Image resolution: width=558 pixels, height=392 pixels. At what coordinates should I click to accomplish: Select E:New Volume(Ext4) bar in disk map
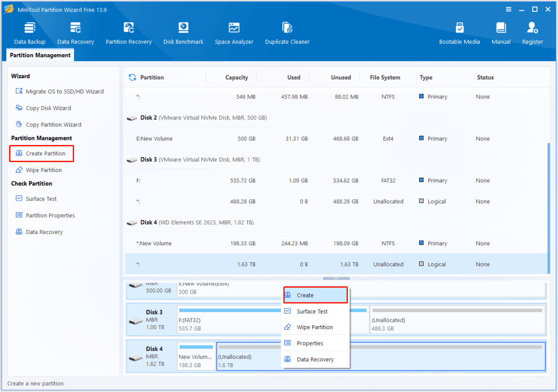[361, 289]
